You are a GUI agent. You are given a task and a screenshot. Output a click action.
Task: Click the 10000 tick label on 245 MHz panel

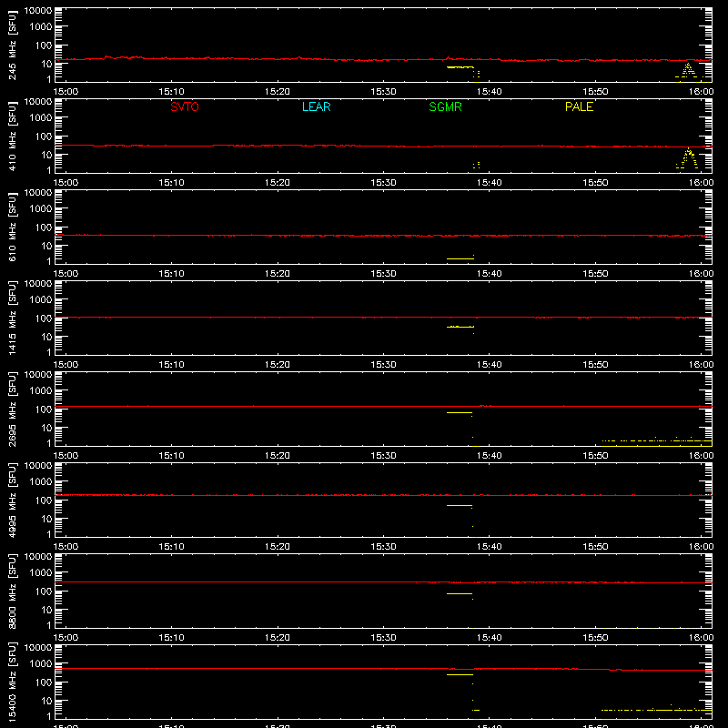click(x=38, y=11)
